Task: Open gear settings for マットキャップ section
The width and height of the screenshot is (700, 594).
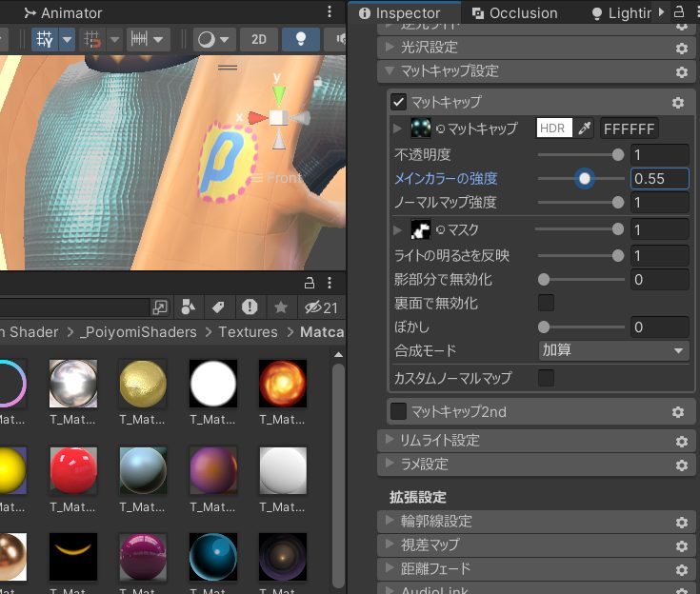Action: [x=677, y=103]
